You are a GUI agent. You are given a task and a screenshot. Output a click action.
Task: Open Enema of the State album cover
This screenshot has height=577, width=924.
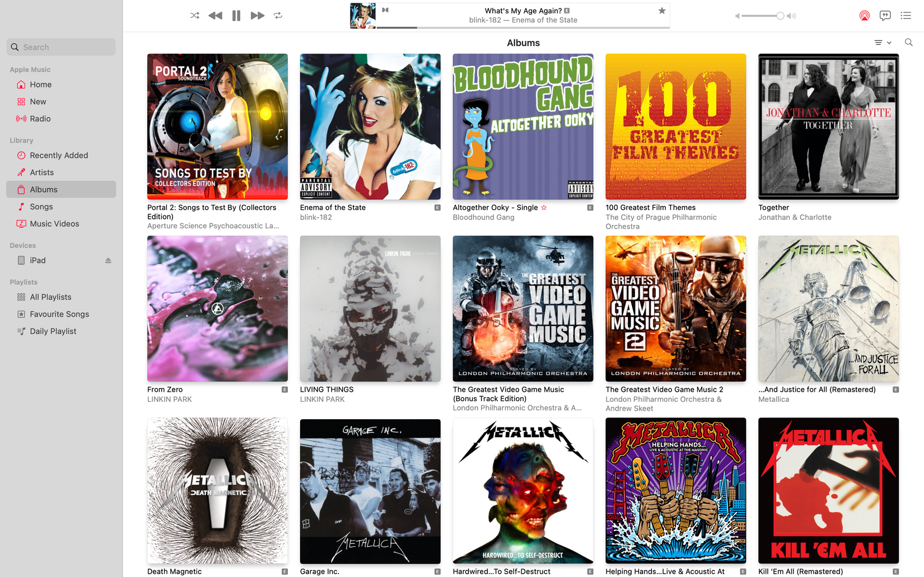click(x=370, y=126)
